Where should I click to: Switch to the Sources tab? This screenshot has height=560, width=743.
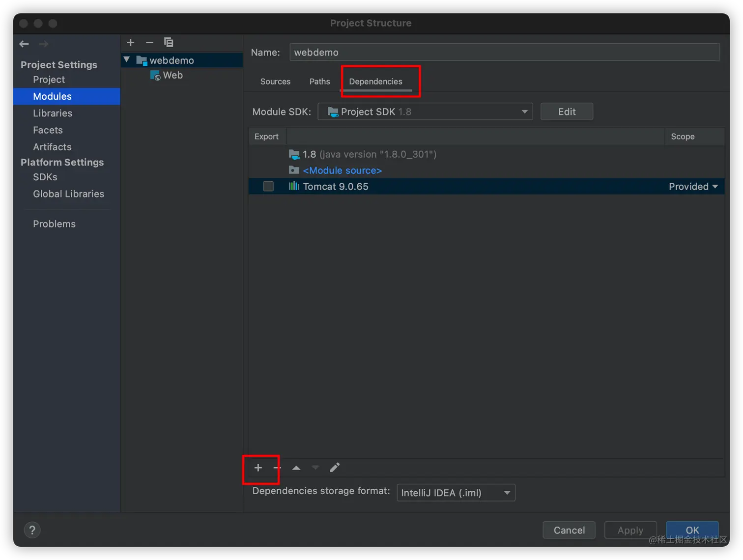[x=275, y=82]
